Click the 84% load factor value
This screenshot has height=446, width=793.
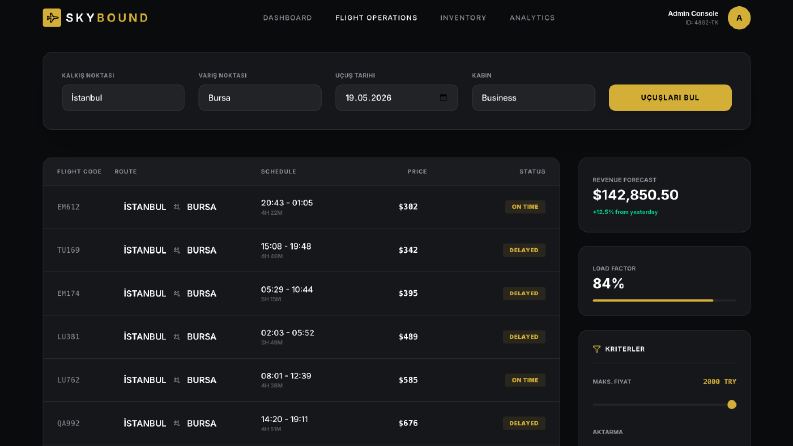coord(608,284)
